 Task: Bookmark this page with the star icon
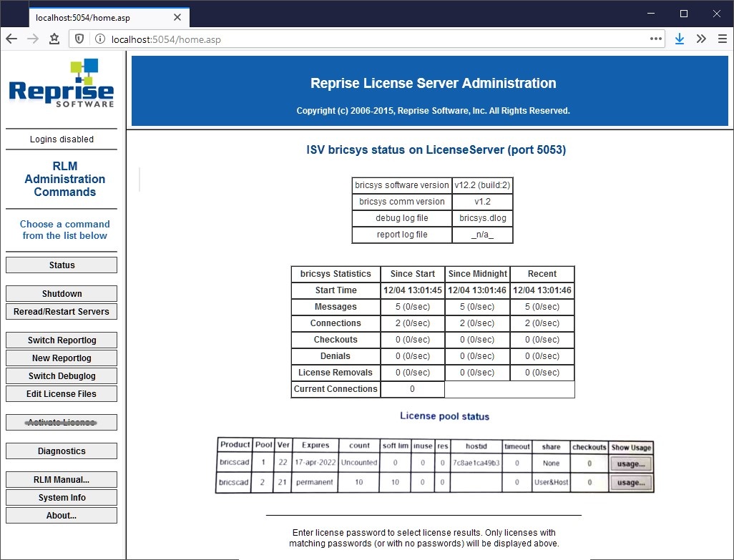pos(54,39)
